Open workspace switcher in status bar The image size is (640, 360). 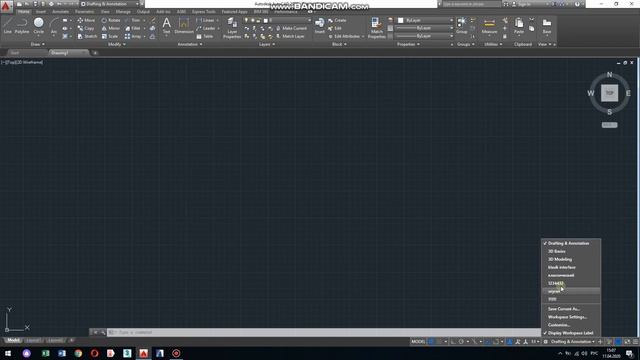click(571, 342)
